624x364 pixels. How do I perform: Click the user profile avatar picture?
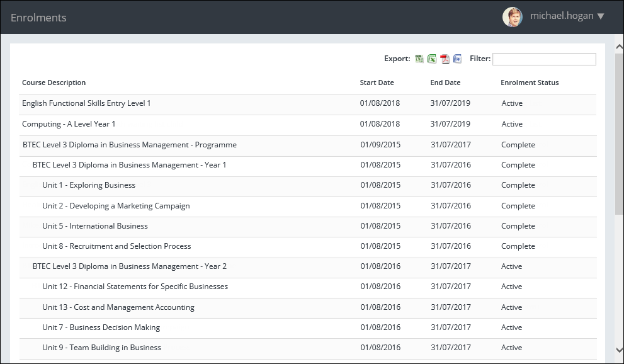point(512,17)
